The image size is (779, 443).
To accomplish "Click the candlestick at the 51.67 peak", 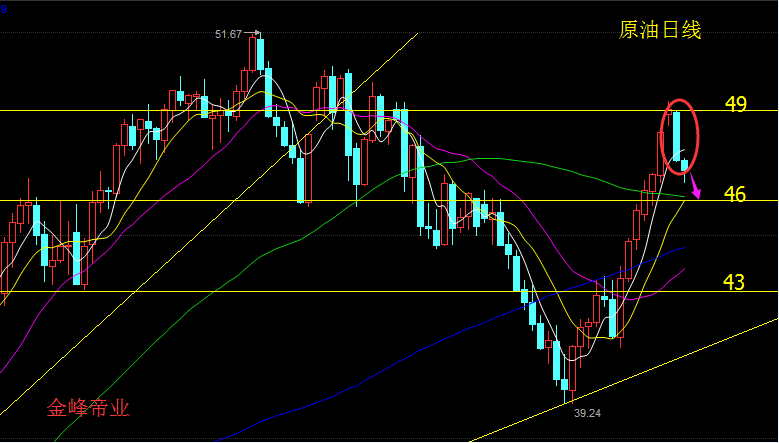I will click(258, 55).
